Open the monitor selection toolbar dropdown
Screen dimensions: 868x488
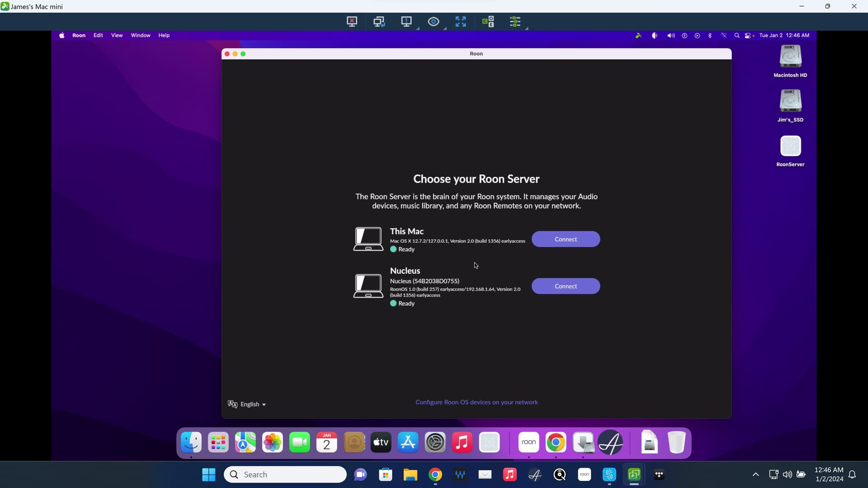click(407, 21)
